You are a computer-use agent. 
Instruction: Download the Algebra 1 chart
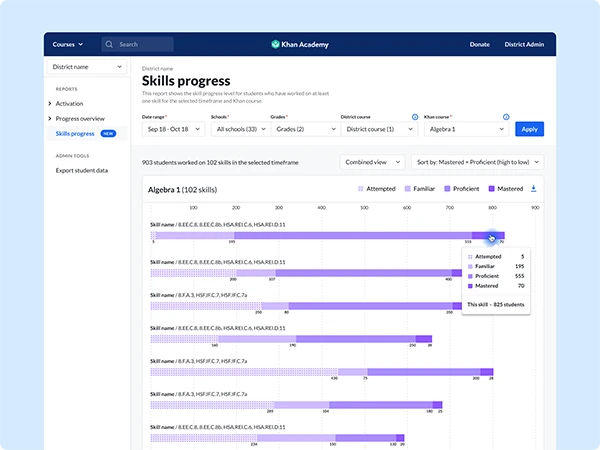[533, 189]
